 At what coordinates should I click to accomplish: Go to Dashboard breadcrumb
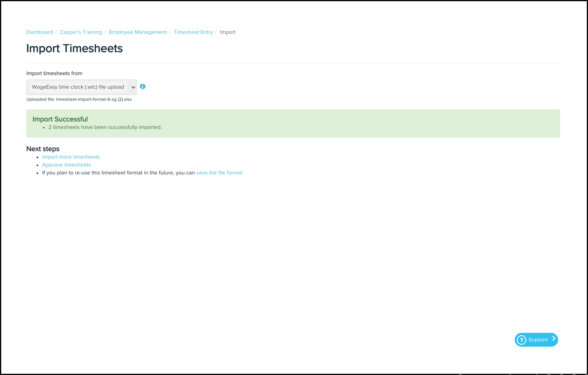40,32
